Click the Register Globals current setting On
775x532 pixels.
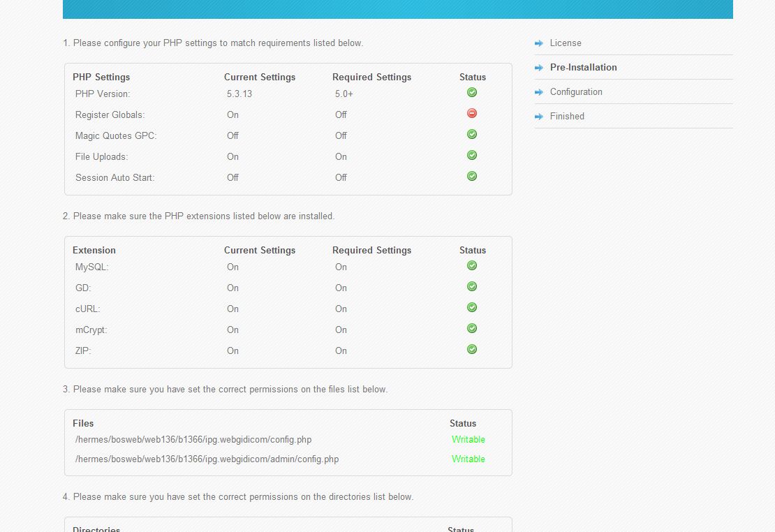[232, 114]
